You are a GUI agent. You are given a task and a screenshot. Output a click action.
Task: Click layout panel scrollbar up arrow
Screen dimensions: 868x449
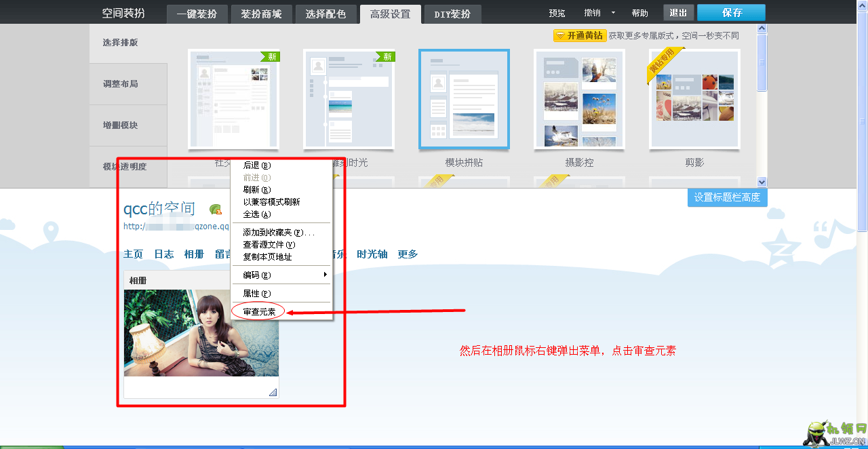[x=762, y=29]
